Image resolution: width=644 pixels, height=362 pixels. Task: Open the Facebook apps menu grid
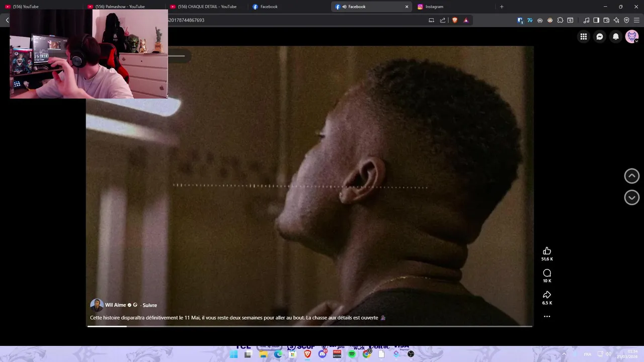pos(584,36)
